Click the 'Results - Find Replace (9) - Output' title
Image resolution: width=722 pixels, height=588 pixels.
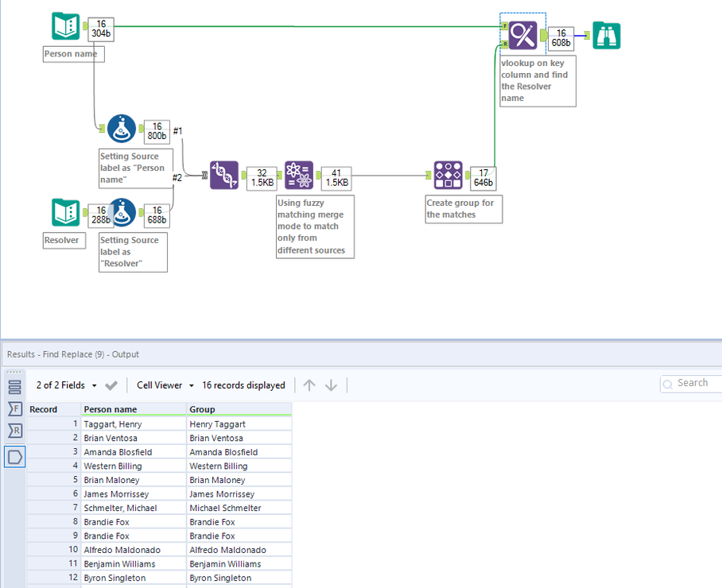tap(72, 354)
